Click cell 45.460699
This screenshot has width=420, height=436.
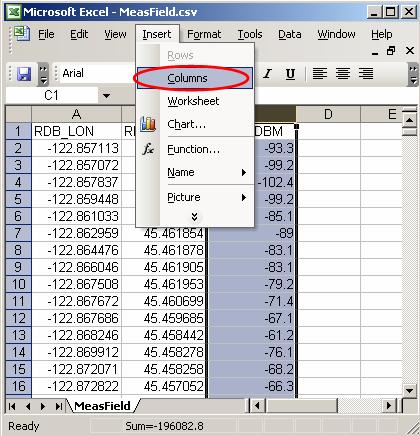pyautogui.click(x=163, y=301)
